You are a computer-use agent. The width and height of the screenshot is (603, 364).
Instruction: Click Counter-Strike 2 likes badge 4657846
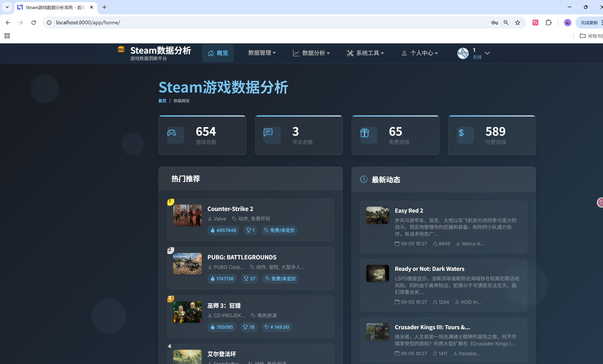[223, 231]
